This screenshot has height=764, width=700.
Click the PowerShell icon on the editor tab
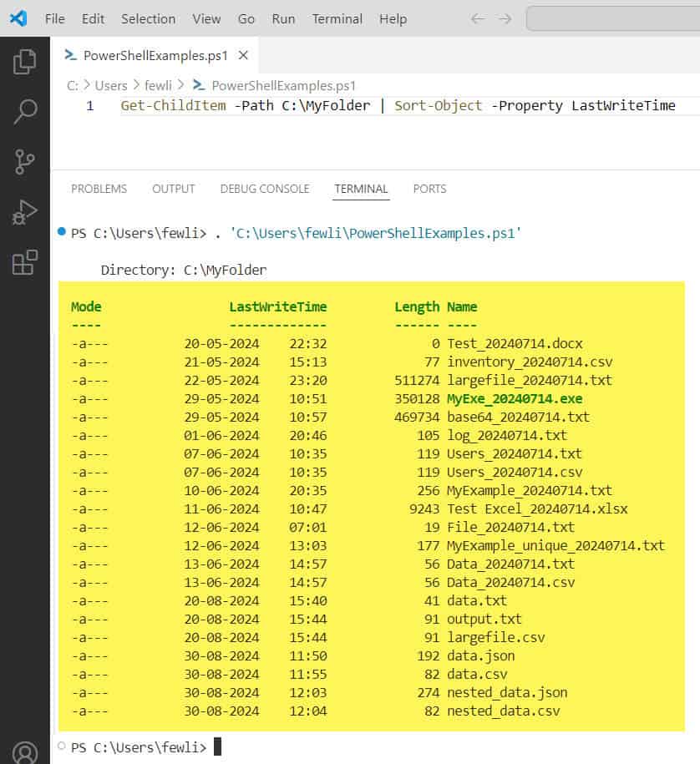click(x=71, y=56)
